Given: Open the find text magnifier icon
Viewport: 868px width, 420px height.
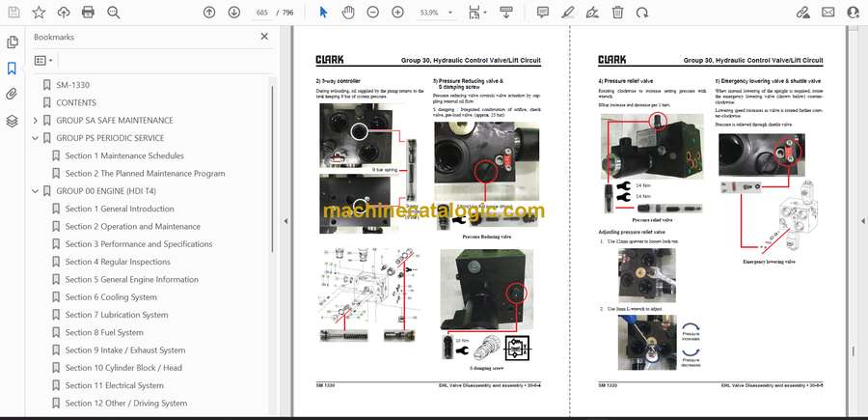Looking at the screenshot, I should (114, 13).
